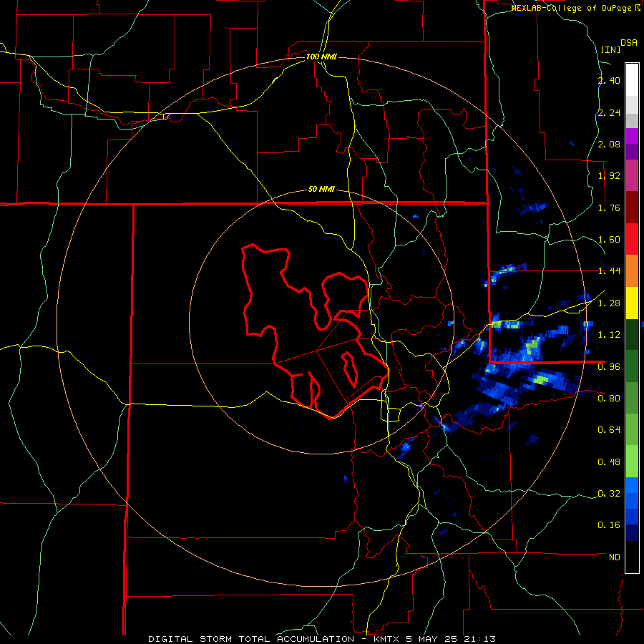Viewport: 644px width, 644px height.
Task: Click the 0.96 legend value
Action: pyautogui.click(x=609, y=366)
